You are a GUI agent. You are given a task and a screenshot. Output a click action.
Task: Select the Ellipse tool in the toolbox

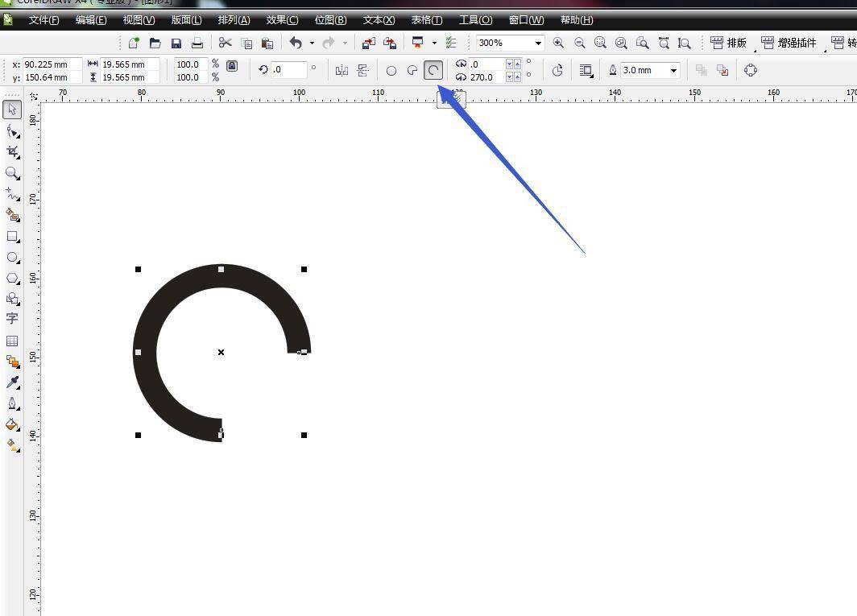pos(12,258)
